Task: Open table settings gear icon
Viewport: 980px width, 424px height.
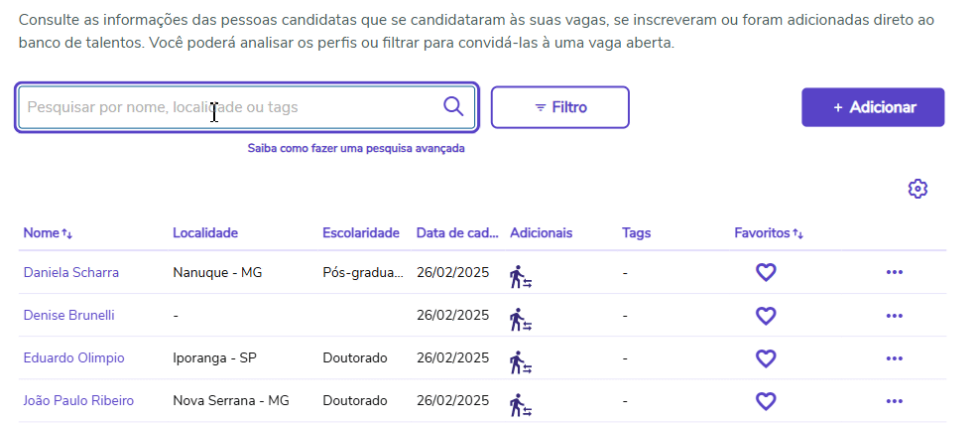Action: [918, 189]
